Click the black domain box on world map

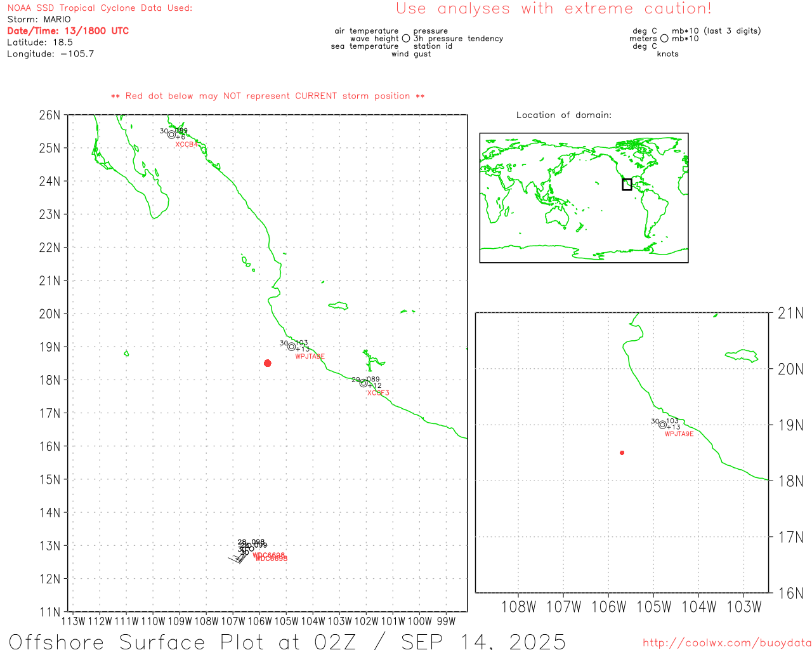[627, 185]
